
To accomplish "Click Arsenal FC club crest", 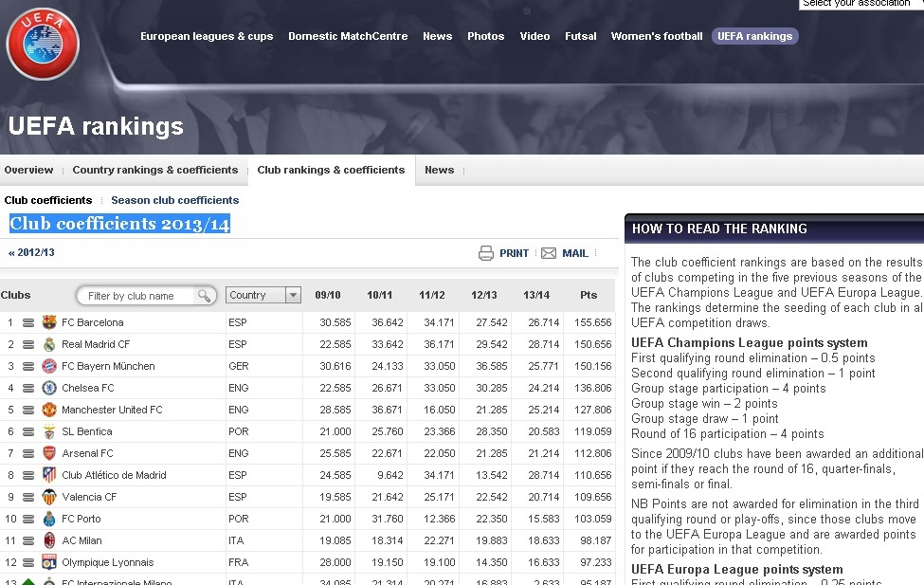I will [x=49, y=453].
